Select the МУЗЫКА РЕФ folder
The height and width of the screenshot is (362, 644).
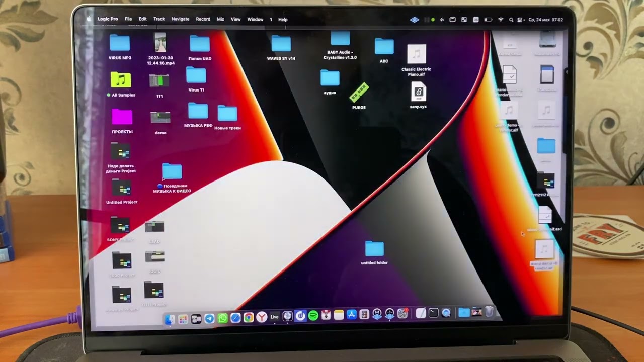(x=198, y=115)
